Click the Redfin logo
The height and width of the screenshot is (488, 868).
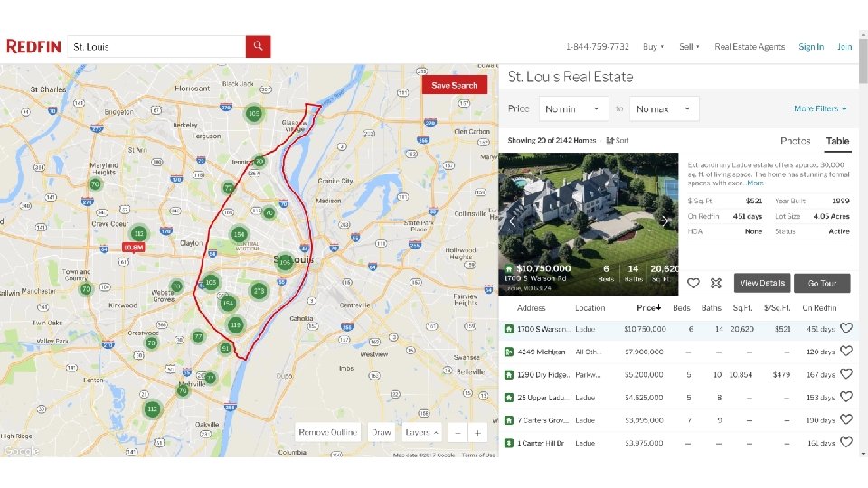(x=33, y=46)
